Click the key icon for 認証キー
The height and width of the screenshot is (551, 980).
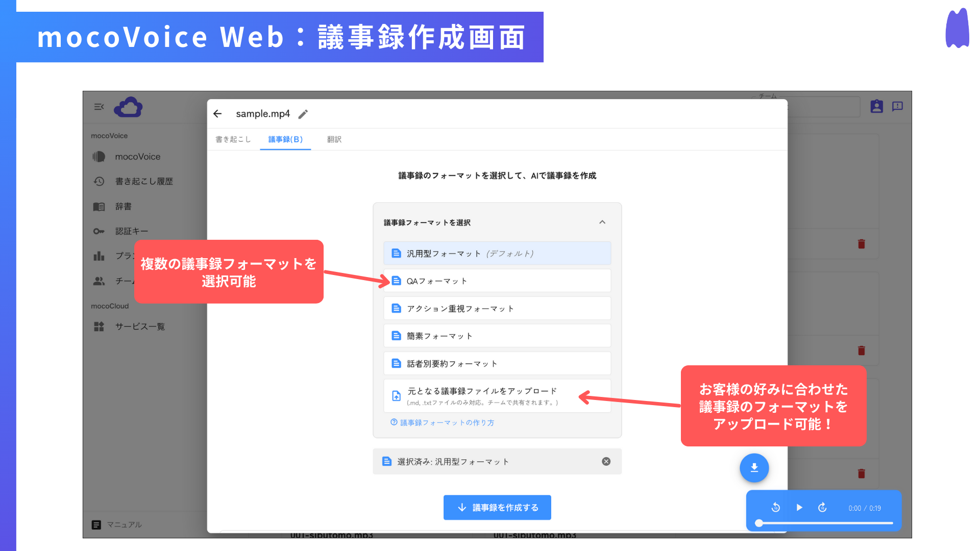click(99, 231)
